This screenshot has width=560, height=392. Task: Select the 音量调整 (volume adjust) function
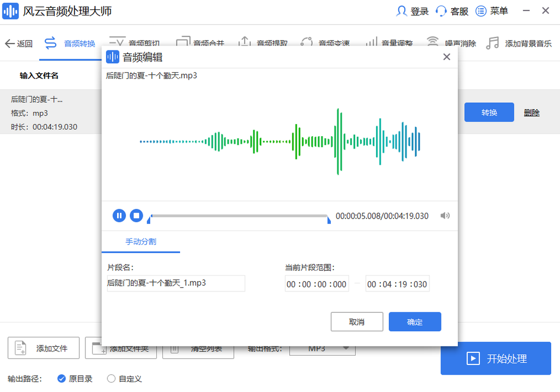coord(393,43)
